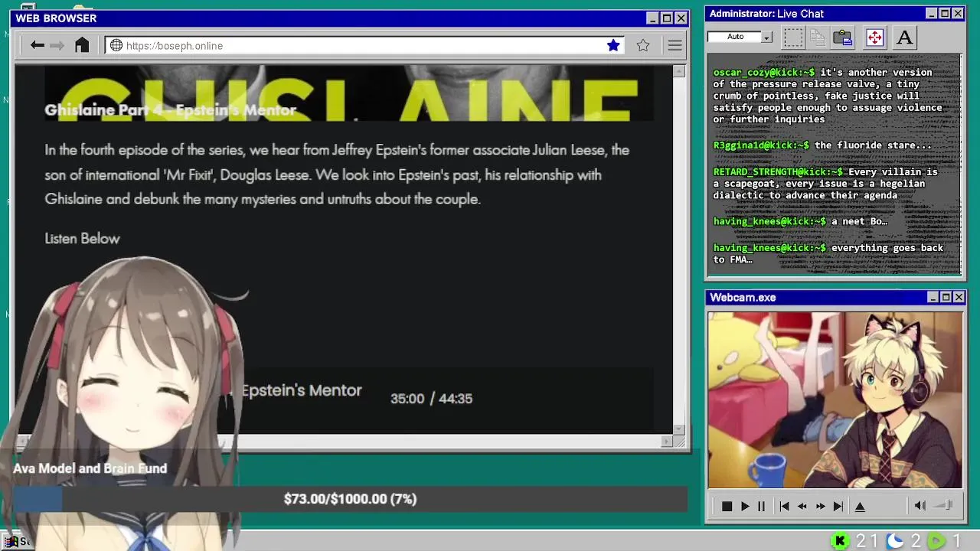Click the webcam video thumbnail in Webcam.exe
Viewport: 980px width, 551px height.
835,399
